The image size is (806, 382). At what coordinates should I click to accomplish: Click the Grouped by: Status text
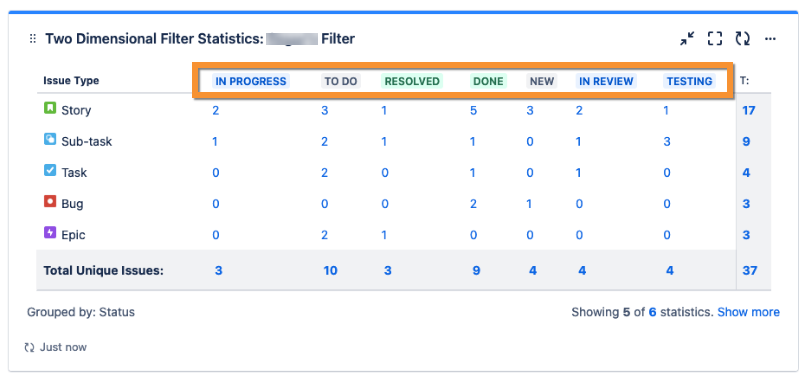(x=81, y=312)
